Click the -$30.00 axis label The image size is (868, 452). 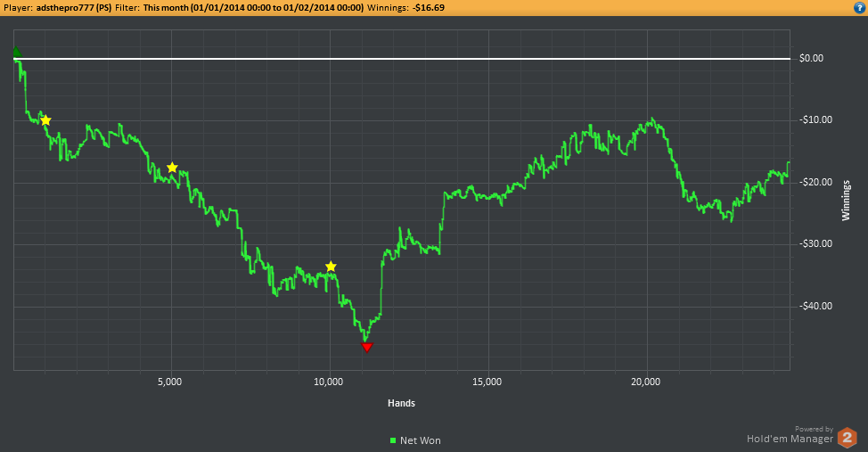[x=815, y=243]
